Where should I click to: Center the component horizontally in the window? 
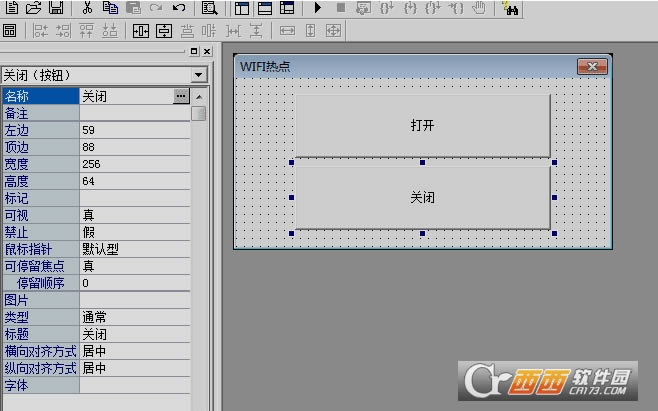141,31
